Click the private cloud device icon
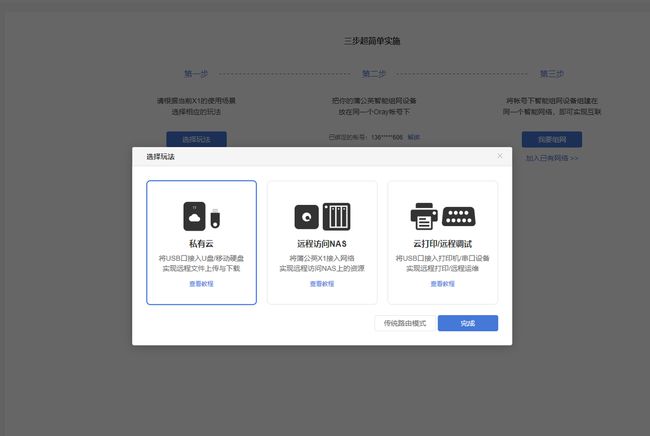Viewport: 650px width, 436px height. click(194, 216)
